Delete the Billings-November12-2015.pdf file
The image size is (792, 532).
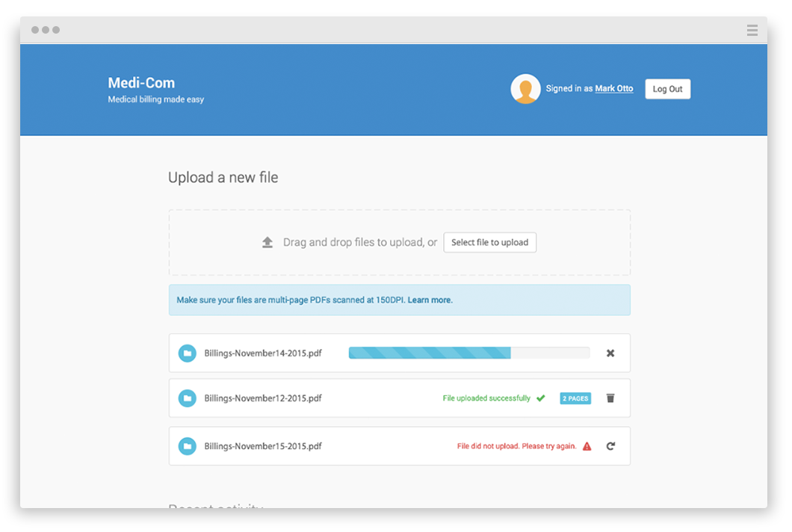pyautogui.click(x=610, y=398)
